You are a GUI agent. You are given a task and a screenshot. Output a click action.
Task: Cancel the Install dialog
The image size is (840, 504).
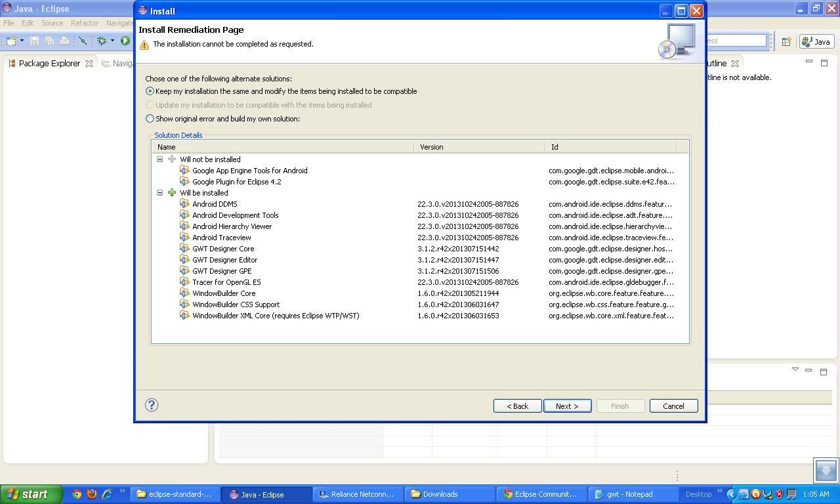point(673,406)
